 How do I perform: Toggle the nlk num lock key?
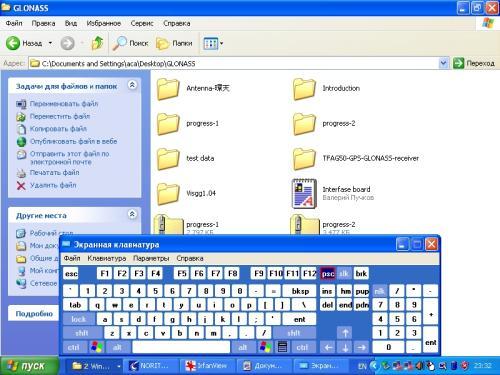click(x=379, y=291)
